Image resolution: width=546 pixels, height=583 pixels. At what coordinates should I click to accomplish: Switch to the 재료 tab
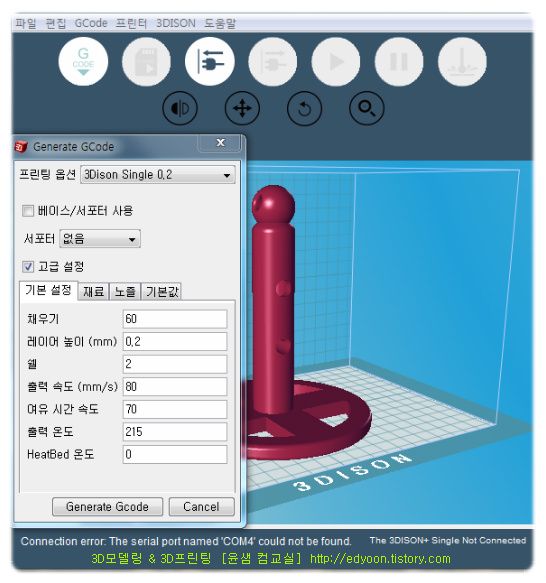(93, 292)
